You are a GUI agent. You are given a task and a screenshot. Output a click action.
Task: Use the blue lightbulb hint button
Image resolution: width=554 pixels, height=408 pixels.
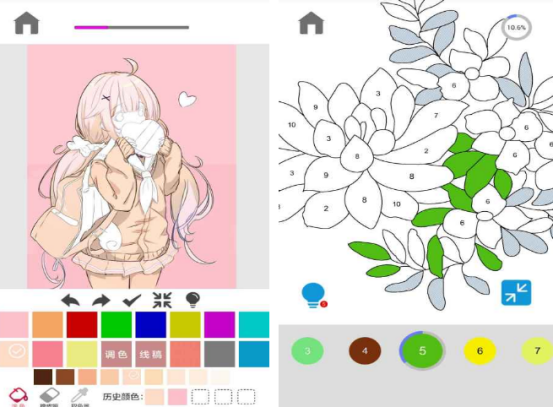click(x=314, y=295)
